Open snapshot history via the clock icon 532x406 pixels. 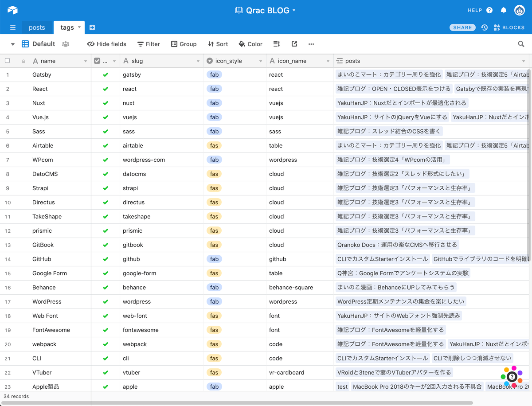click(x=485, y=27)
